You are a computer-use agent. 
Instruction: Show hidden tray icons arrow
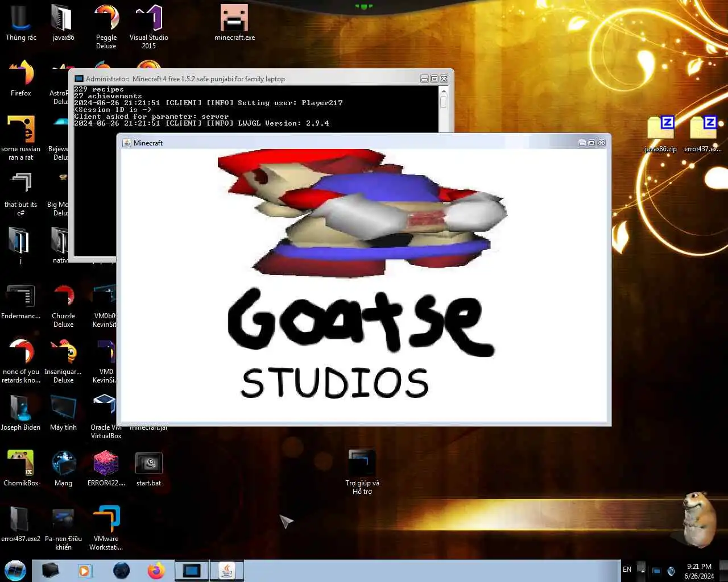point(642,570)
